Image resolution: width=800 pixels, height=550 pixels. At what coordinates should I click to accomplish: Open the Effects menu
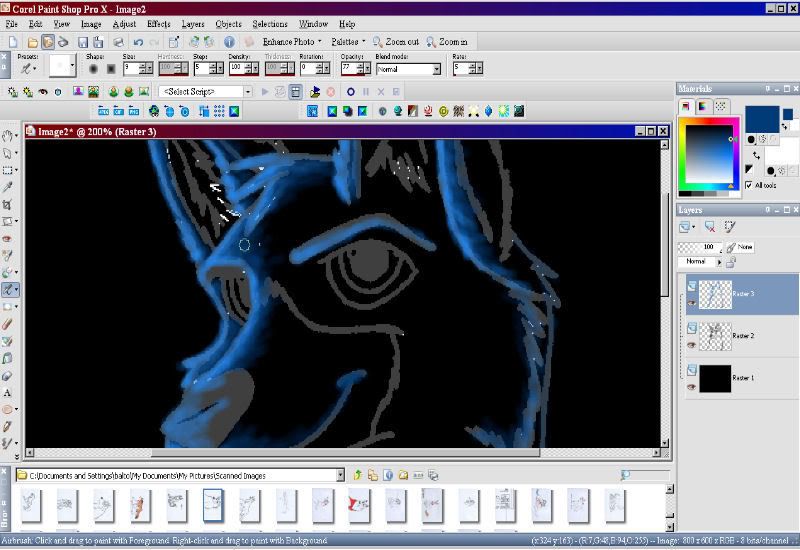(x=159, y=24)
